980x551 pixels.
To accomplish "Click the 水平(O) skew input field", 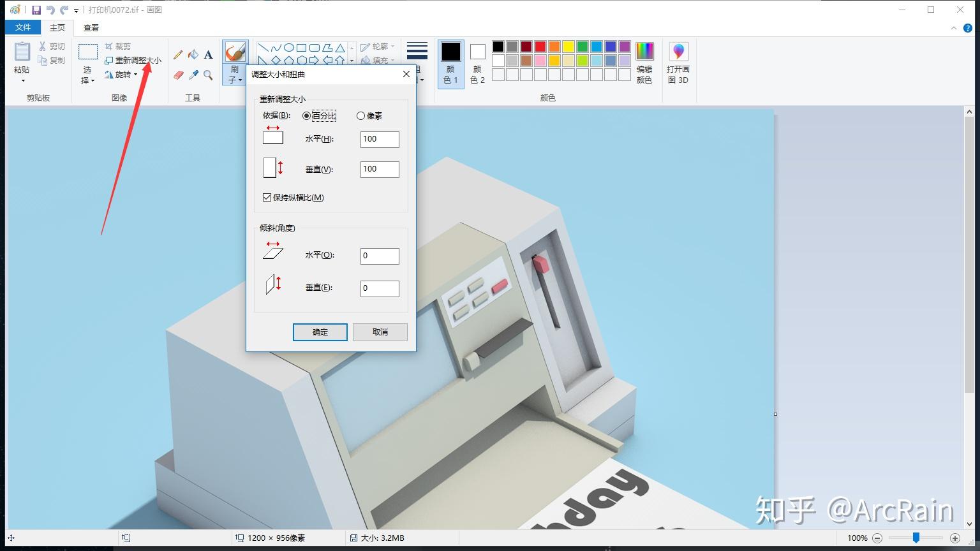I will pos(380,256).
